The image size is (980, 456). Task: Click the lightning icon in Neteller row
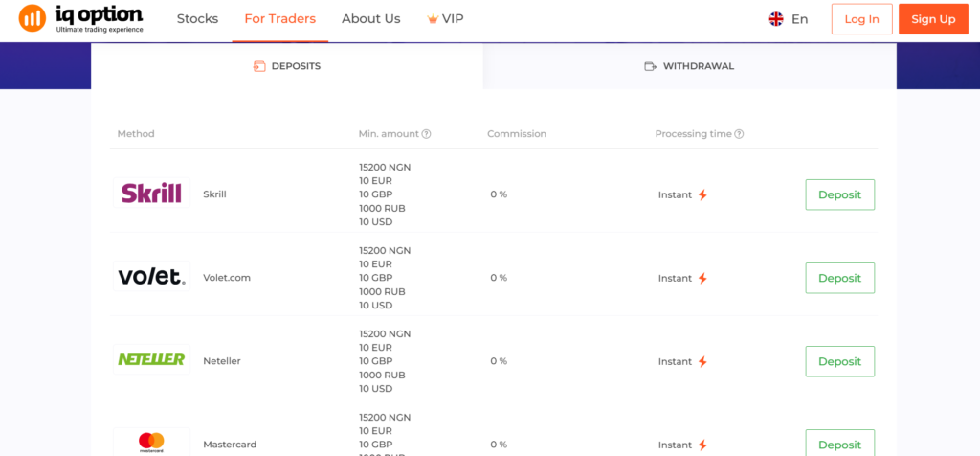point(702,361)
